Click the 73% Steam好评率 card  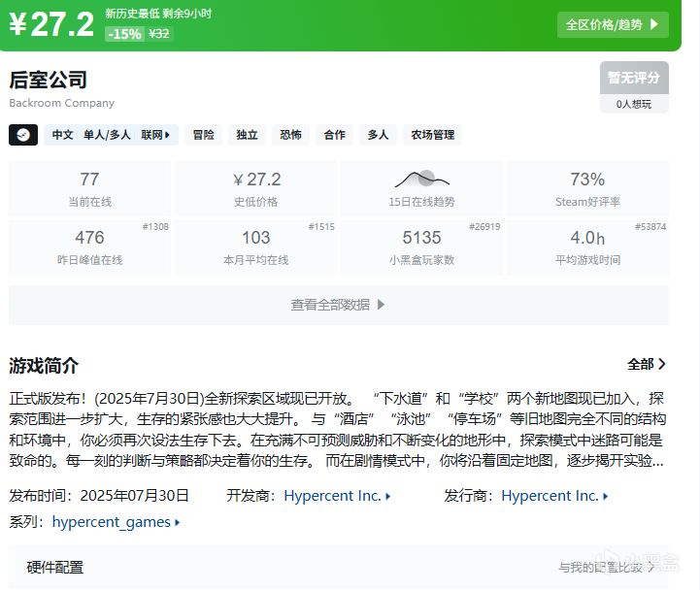point(587,188)
